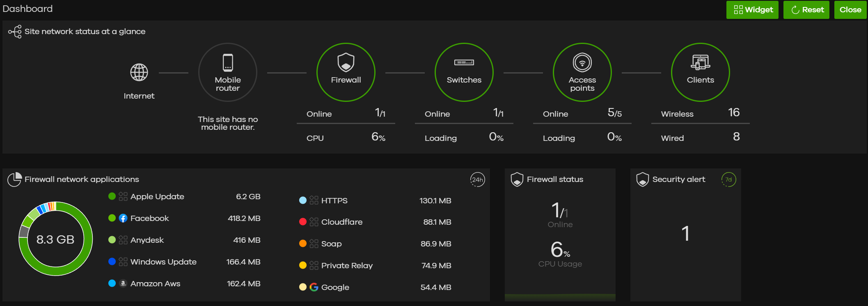
Task: Click the Google application logo icon
Action: pyautogui.click(x=314, y=287)
